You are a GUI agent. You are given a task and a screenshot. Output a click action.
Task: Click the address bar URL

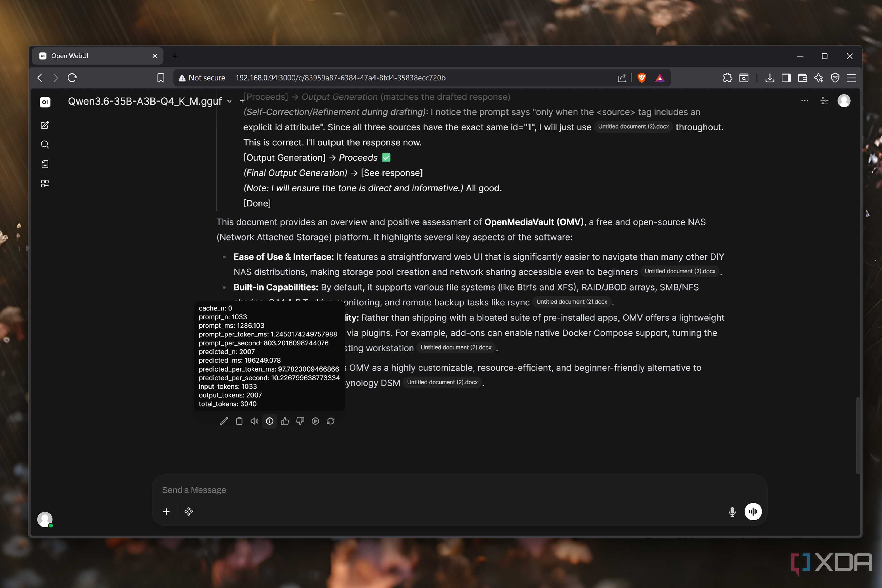[341, 78]
